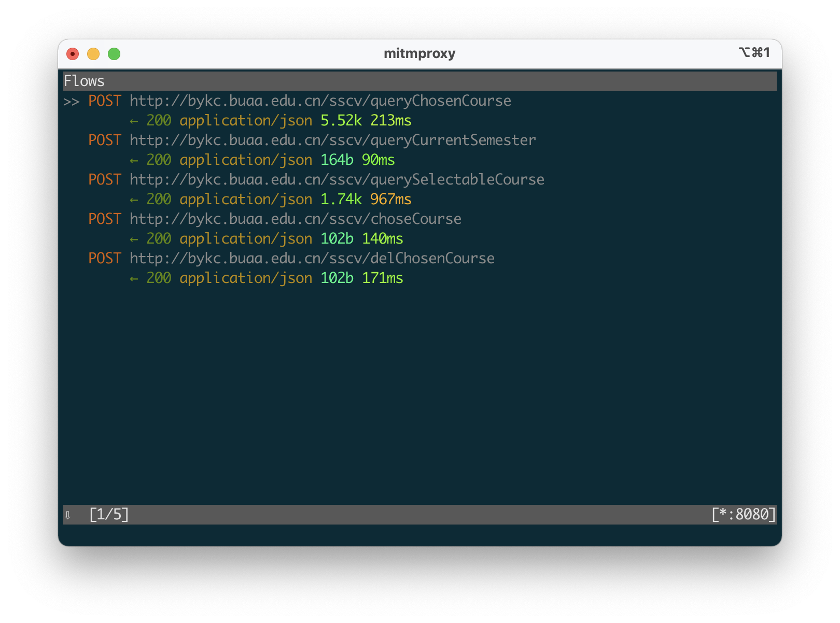Click the 967ms response time
Viewport: 840px width, 623px height.
click(391, 200)
